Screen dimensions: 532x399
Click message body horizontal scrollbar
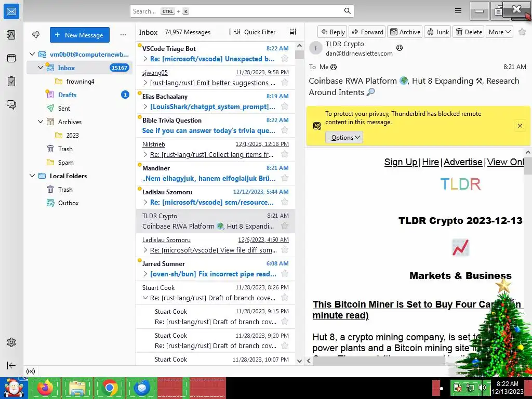(x=379, y=361)
